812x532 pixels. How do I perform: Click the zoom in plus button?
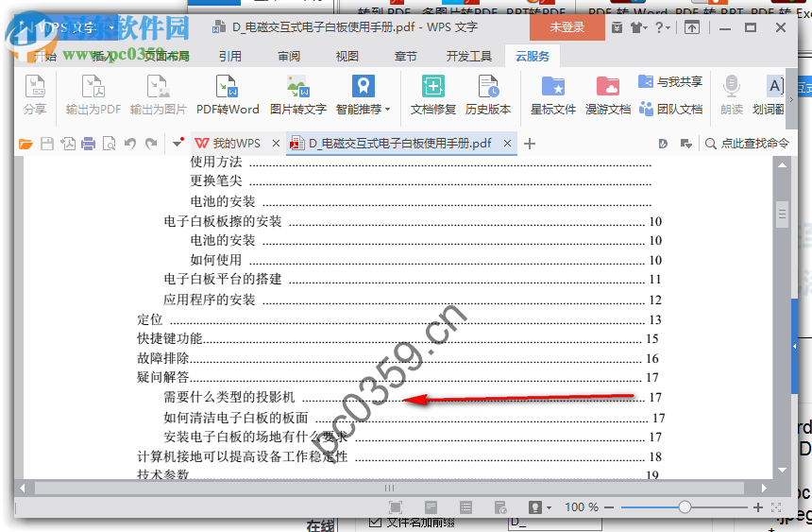[758, 507]
